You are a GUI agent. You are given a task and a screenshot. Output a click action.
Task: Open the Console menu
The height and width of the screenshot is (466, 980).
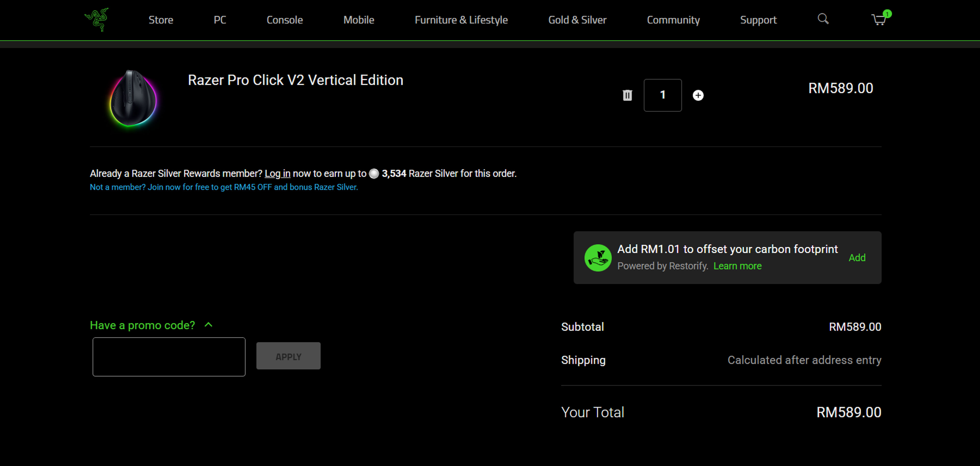pyautogui.click(x=285, y=20)
